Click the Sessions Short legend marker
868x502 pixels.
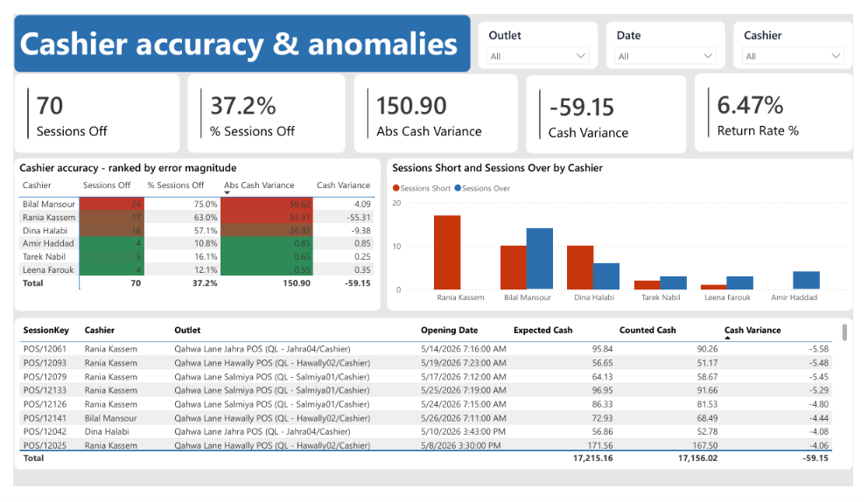coord(395,188)
